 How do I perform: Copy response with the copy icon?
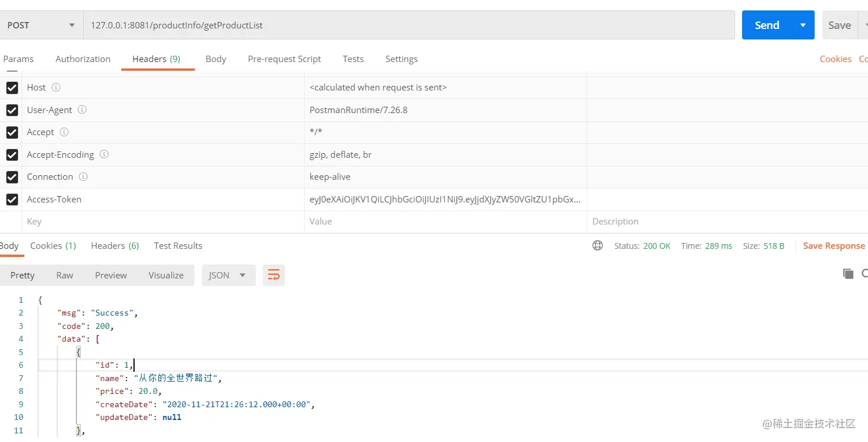[x=848, y=274]
